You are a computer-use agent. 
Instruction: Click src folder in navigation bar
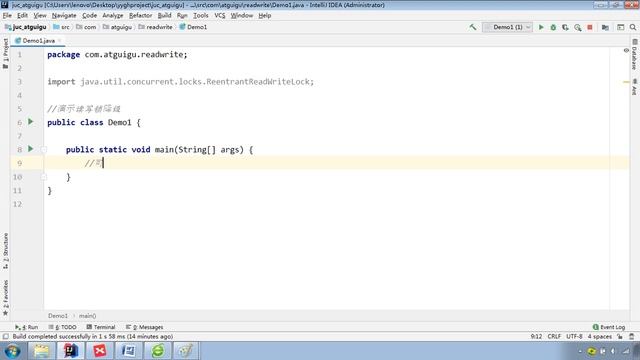click(61, 27)
